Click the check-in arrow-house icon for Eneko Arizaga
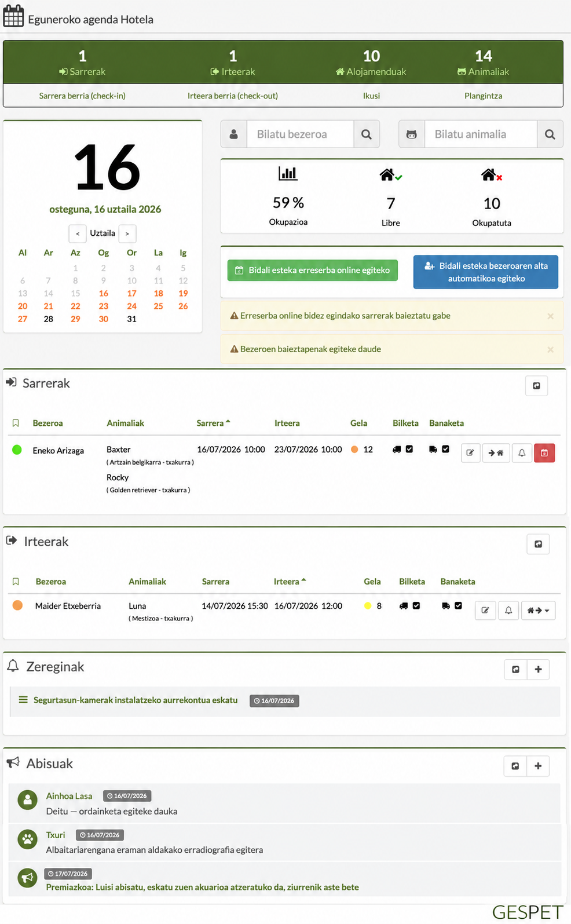The width and height of the screenshot is (571, 924). 496,452
